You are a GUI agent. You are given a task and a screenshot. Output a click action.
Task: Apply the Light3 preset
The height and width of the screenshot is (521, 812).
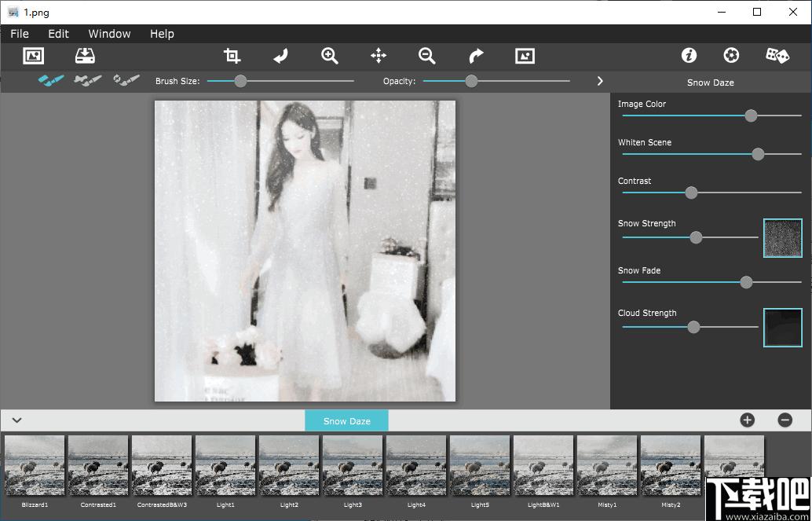(x=353, y=466)
